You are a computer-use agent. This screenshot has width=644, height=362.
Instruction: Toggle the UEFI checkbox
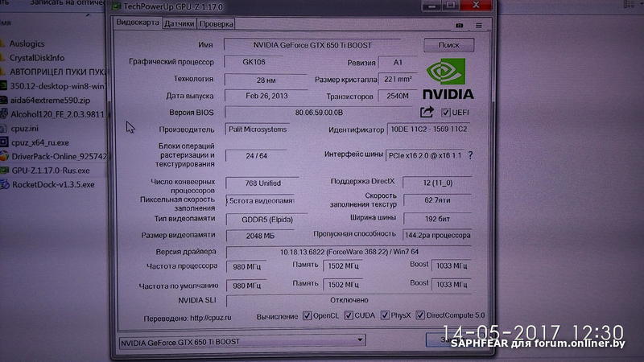pos(446,112)
